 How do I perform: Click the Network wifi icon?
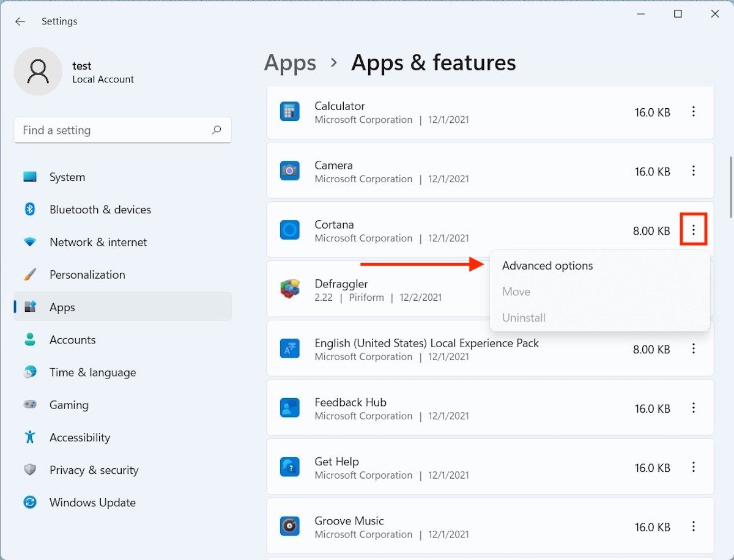point(30,242)
